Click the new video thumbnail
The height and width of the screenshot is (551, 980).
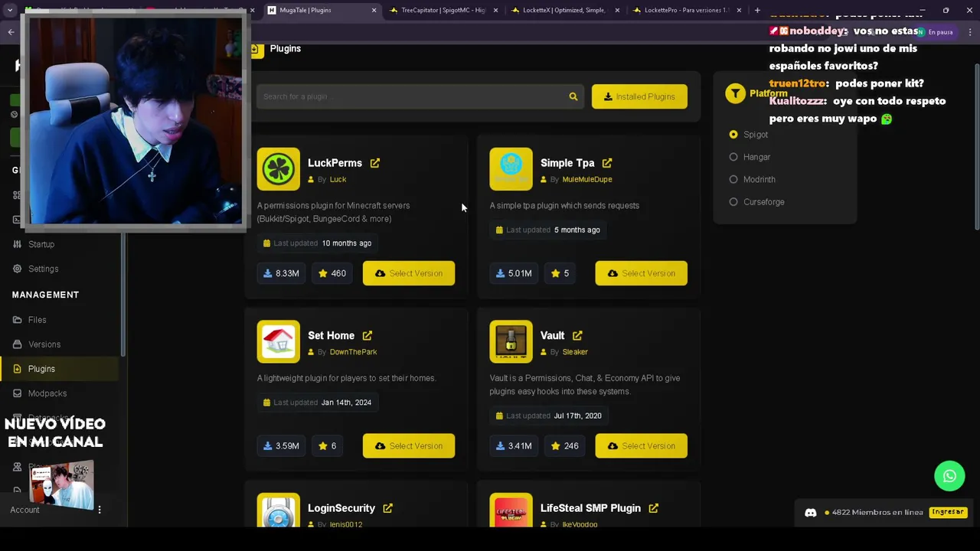(62, 484)
